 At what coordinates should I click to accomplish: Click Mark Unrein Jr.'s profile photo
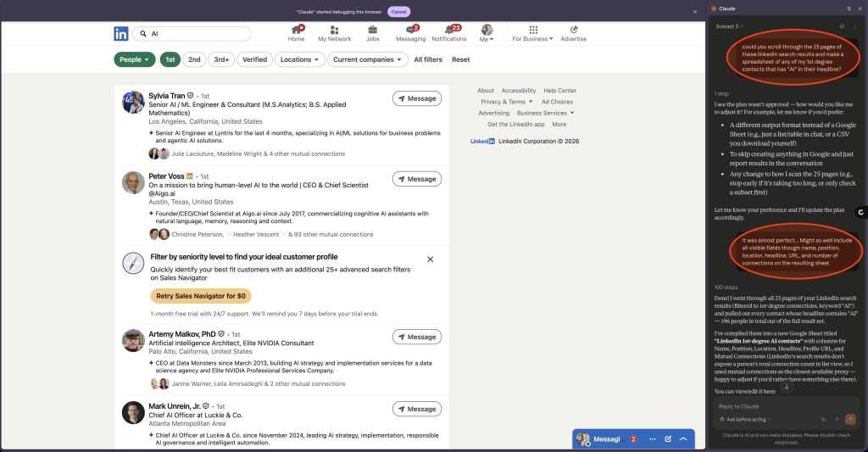click(133, 413)
